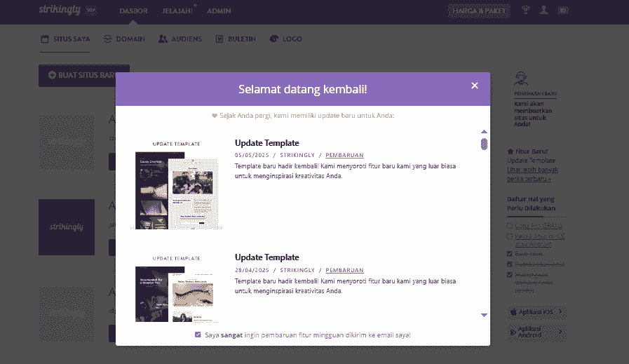Open the Aplikasi iOS button
Viewport: 629px width, 364px height.
coord(536,312)
